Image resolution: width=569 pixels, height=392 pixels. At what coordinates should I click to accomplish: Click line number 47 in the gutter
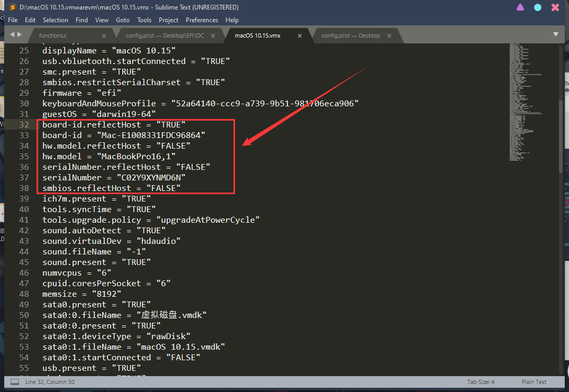click(24, 283)
